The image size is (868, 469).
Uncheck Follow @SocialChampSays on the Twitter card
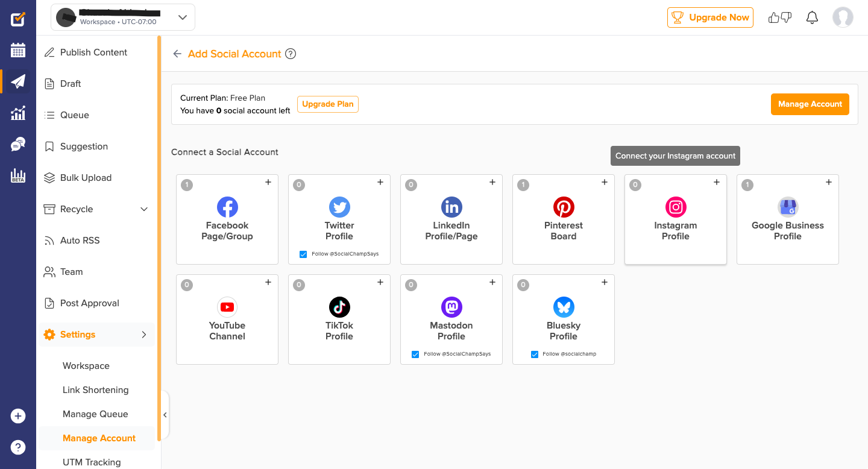[x=303, y=254]
